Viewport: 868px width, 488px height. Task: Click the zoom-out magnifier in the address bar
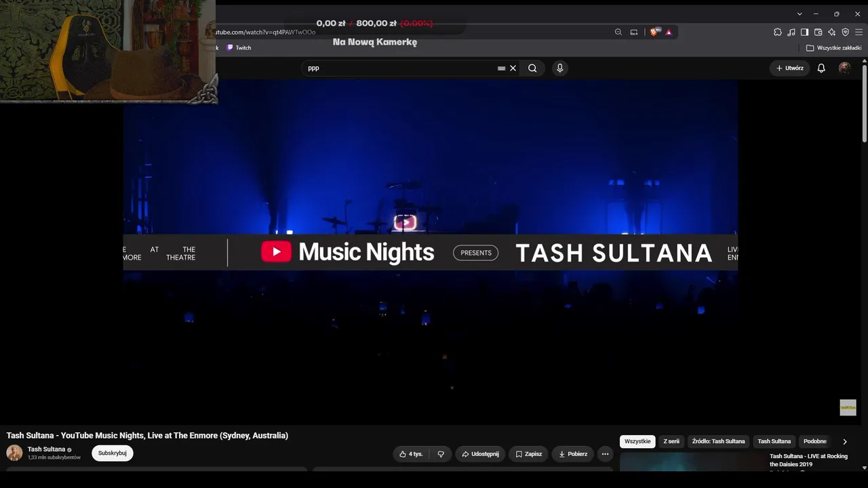(x=618, y=32)
